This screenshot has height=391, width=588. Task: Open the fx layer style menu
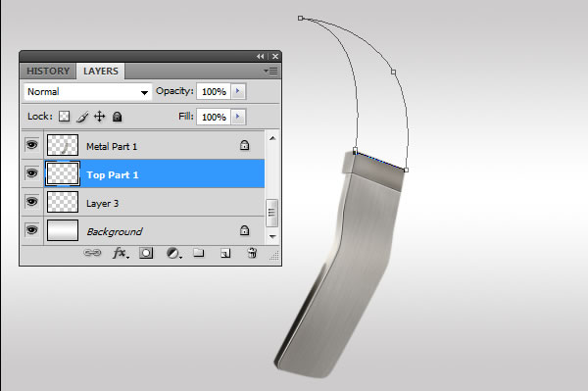point(121,253)
